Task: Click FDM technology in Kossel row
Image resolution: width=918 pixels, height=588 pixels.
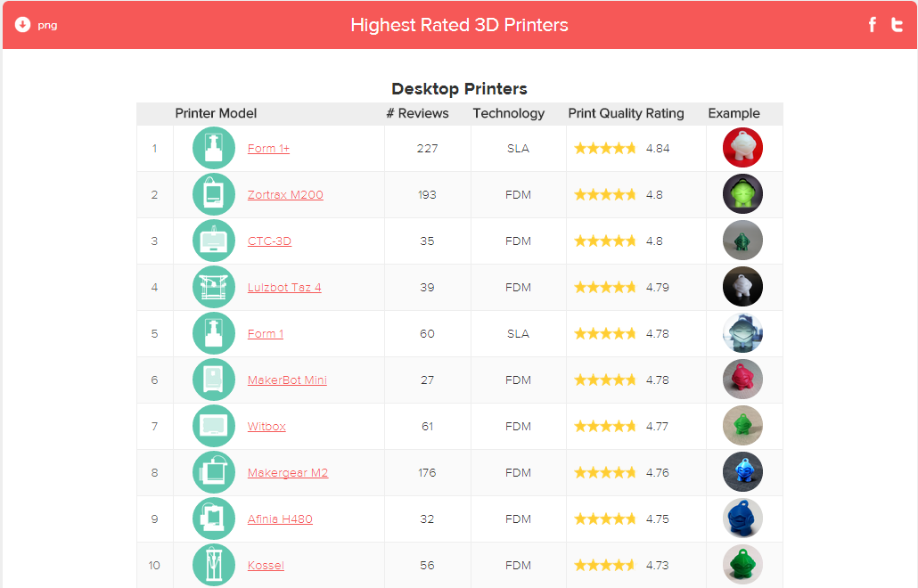Action: 518,565
